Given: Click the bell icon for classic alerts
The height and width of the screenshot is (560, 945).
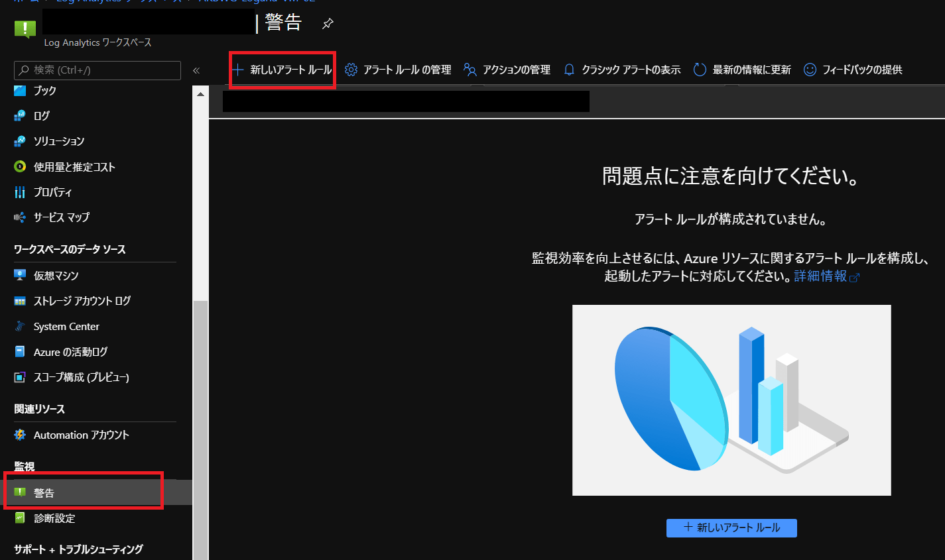Looking at the screenshot, I should pos(569,70).
